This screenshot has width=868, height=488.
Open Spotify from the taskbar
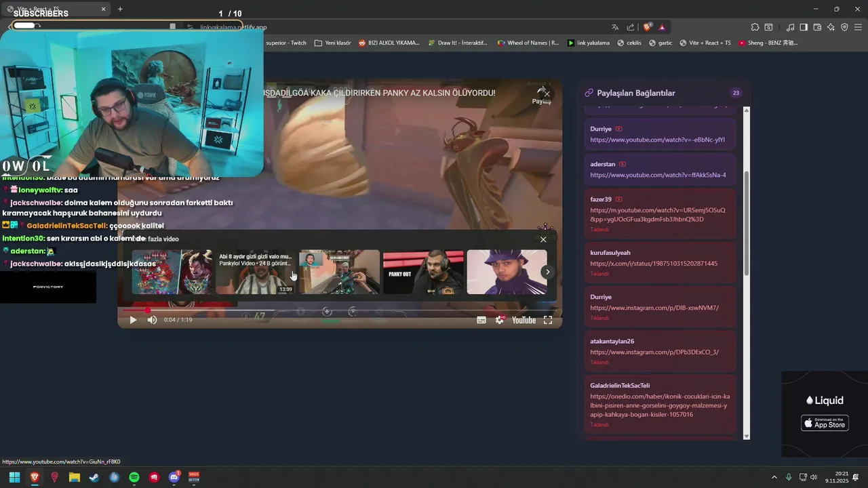click(x=134, y=477)
